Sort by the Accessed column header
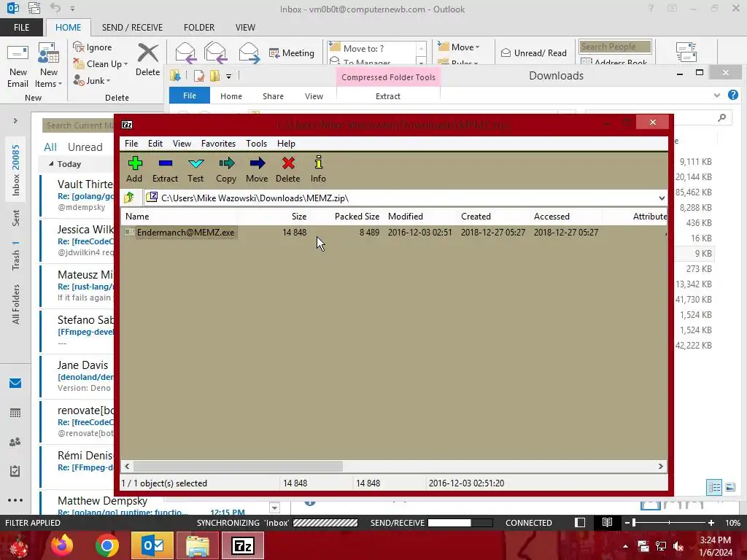The image size is (747, 560). (565, 216)
